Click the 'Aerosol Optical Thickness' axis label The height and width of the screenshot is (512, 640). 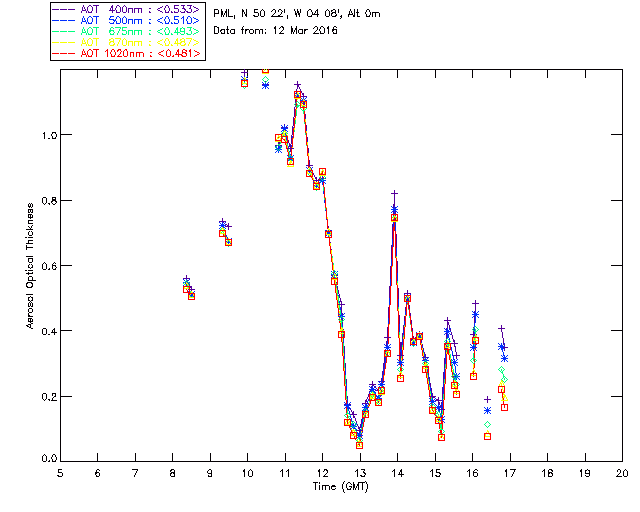point(30,266)
